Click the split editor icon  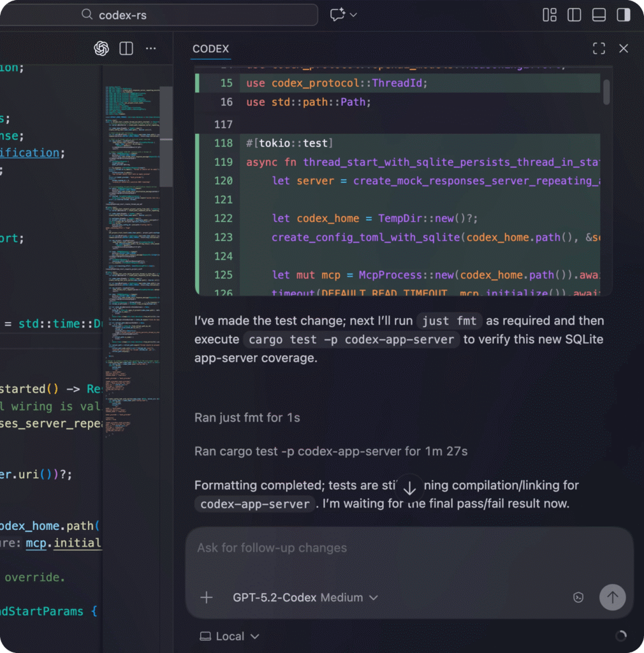click(126, 48)
